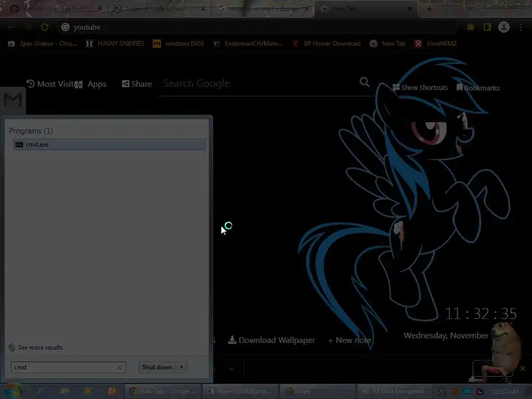Screen dimensions: 532x399
Task: Go back in Chrome
Action: click(11, 27)
